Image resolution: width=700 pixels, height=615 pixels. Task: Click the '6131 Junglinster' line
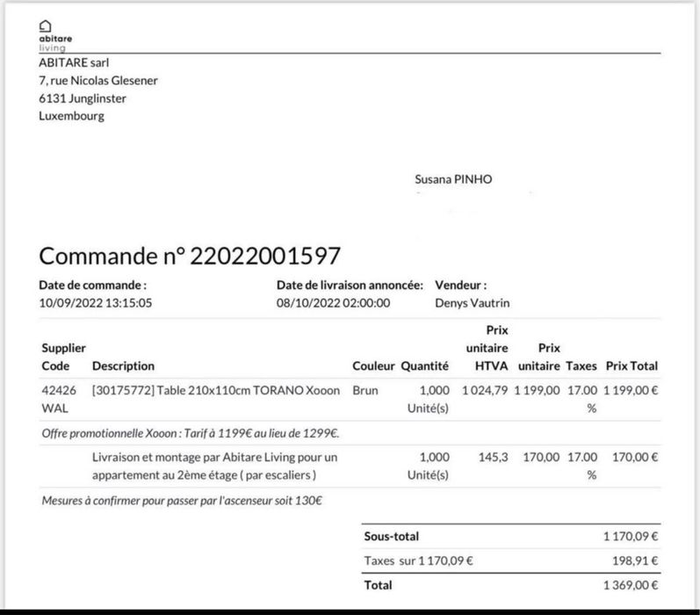83,98
